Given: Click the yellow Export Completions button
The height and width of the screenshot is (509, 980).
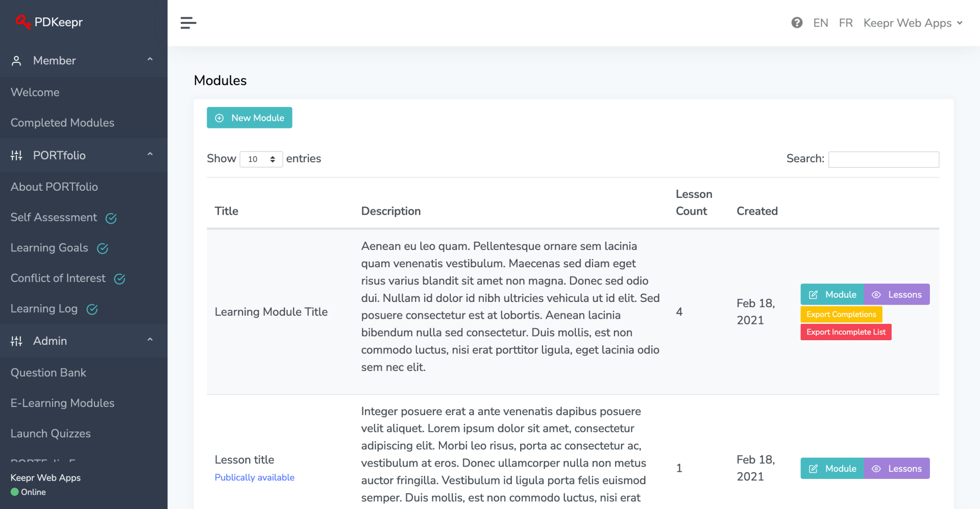Looking at the screenshot, I should pyautogui.click(x=841, y=314).
